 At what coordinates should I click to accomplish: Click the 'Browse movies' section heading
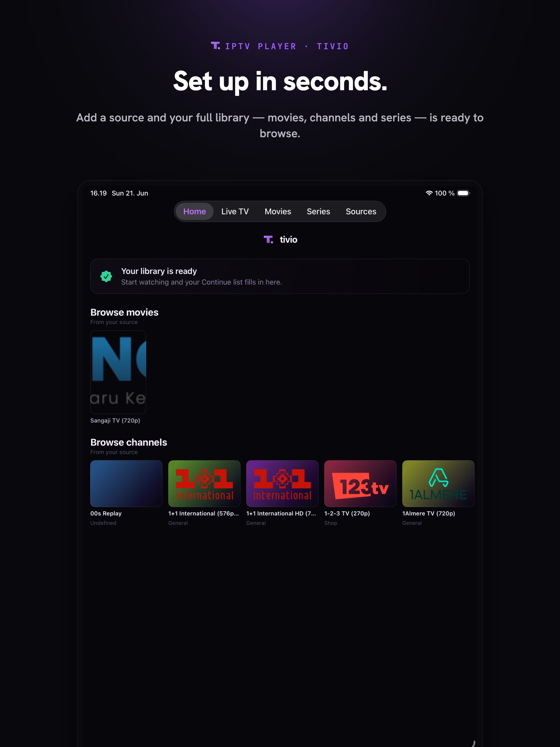[x=124, y=312]
